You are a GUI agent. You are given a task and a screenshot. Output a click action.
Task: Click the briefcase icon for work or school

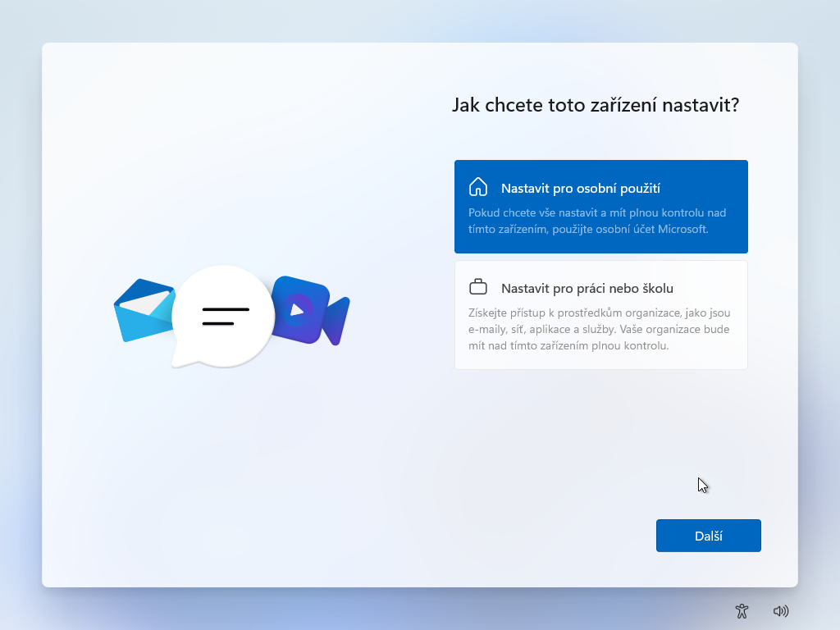pos(477,287)
